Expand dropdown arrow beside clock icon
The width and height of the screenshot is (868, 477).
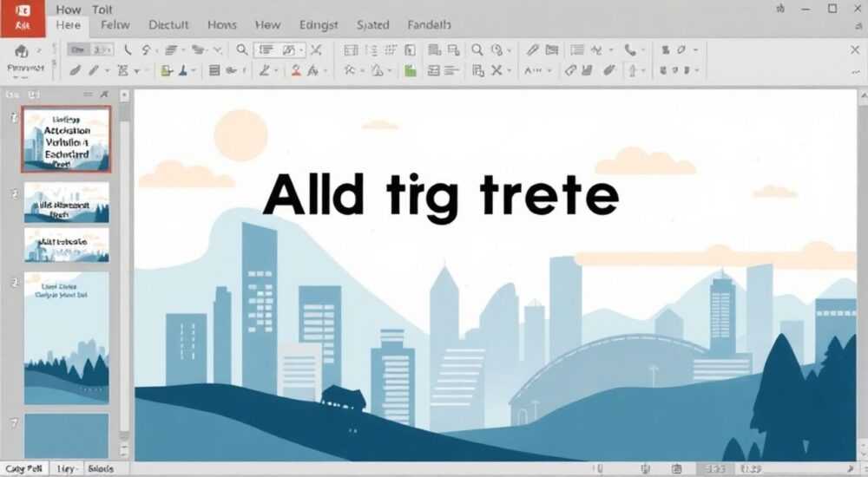509,50
